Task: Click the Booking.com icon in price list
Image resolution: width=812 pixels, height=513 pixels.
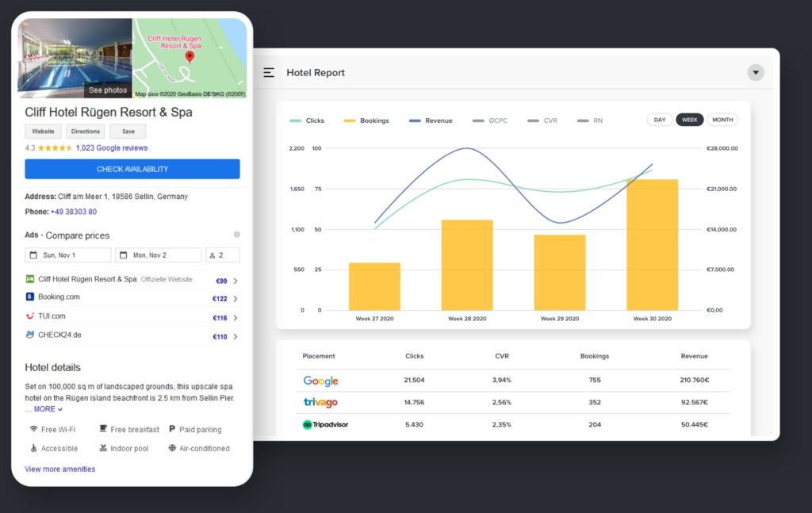Action: coord(30,297)
